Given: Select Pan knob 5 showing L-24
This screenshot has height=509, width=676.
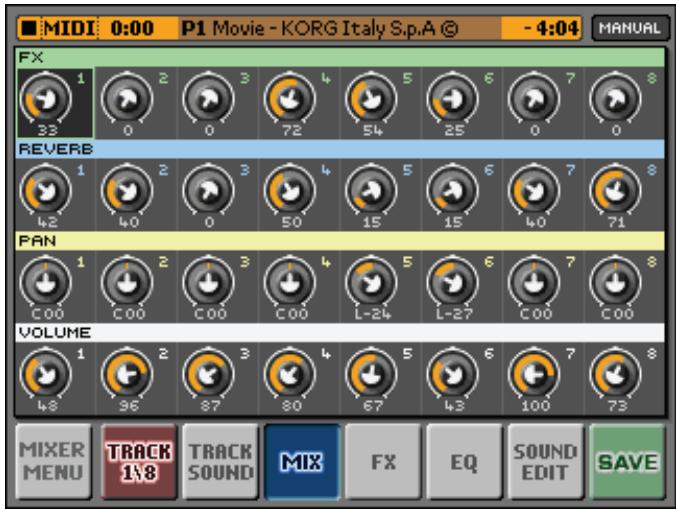Looking at the screenshot, I should [x=372, y=282].
